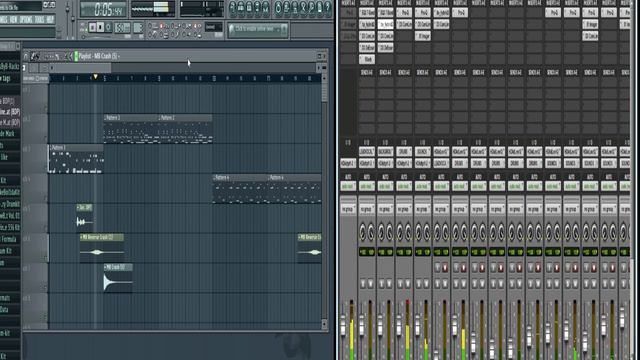Open the third mixer channel's automation read selector
This screenshot has height=360, width=640.
[385, 187]
